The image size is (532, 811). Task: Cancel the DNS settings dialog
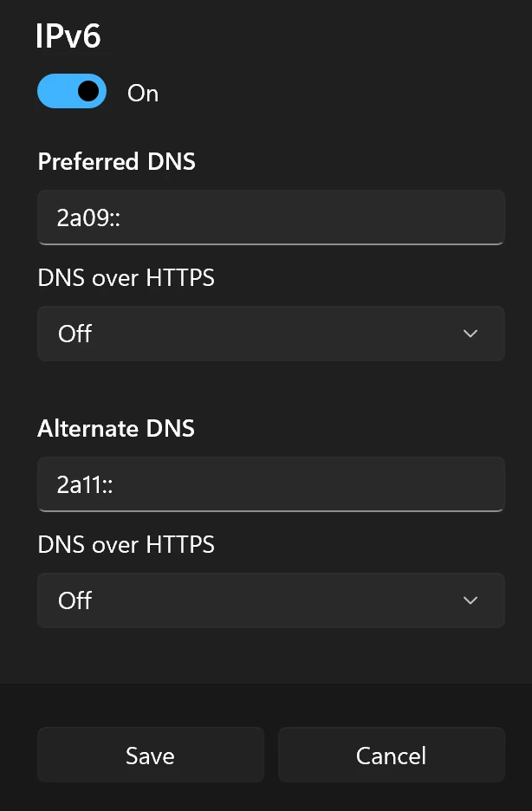pyautogui.click(x=391, y=756)
